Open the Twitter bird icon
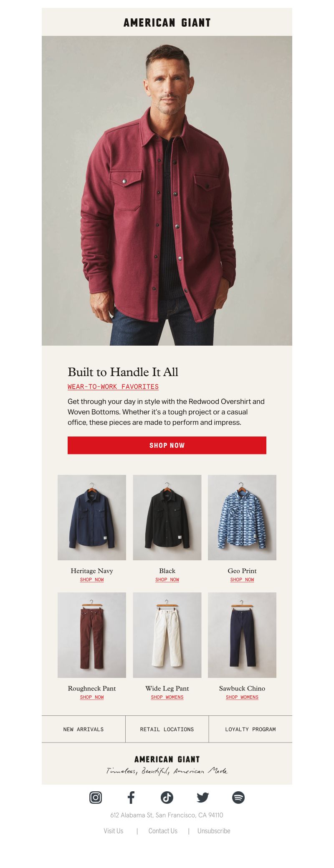The height and width of the screenshot is (868, 334). click(x=202, y=798)
